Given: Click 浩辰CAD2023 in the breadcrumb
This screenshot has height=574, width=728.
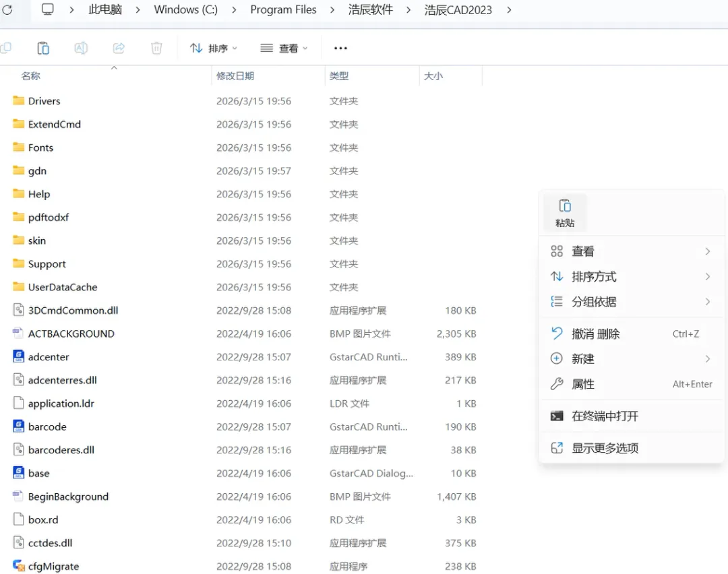Looking at the screenshot, I should pos(458,9).
